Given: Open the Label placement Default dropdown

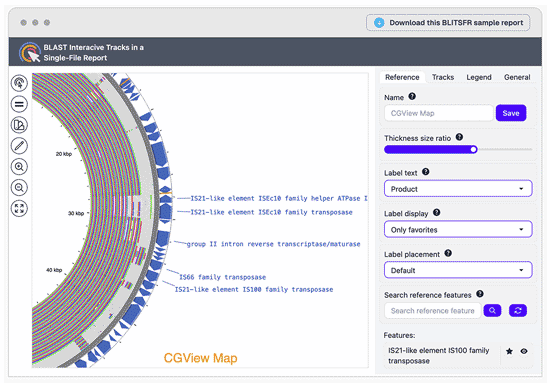Looking at the screenshot, I should point(458,270).
